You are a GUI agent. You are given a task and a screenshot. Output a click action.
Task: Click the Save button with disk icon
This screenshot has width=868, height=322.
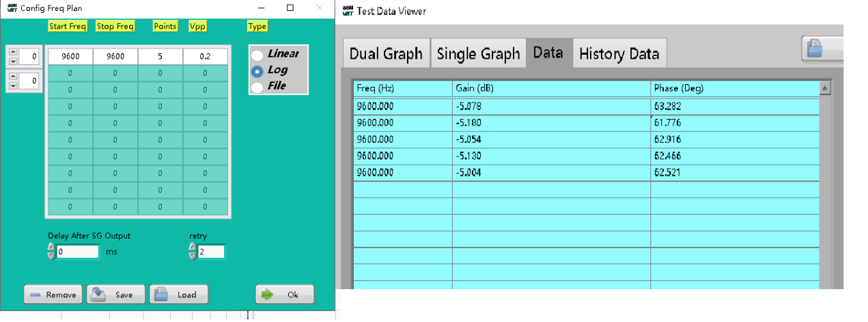(115, 295)
